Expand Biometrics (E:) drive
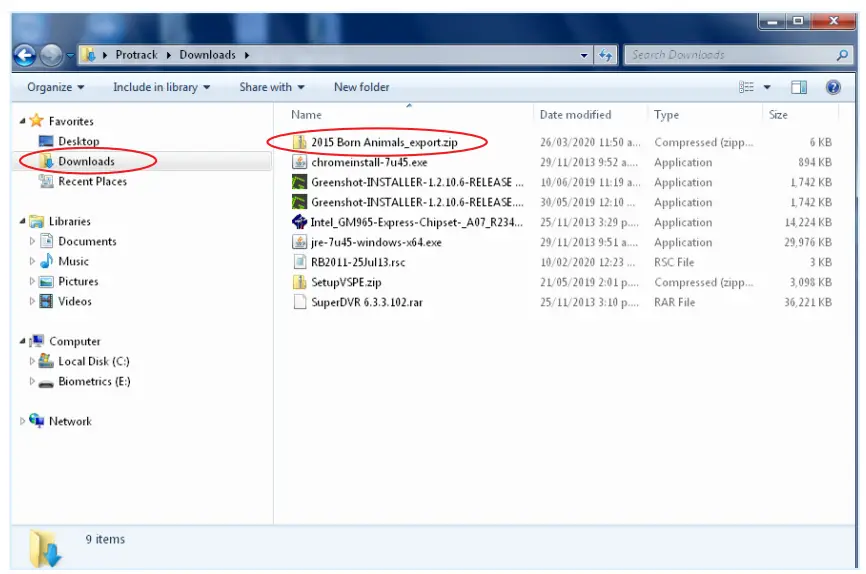866x574 pixels. point(32,381)
